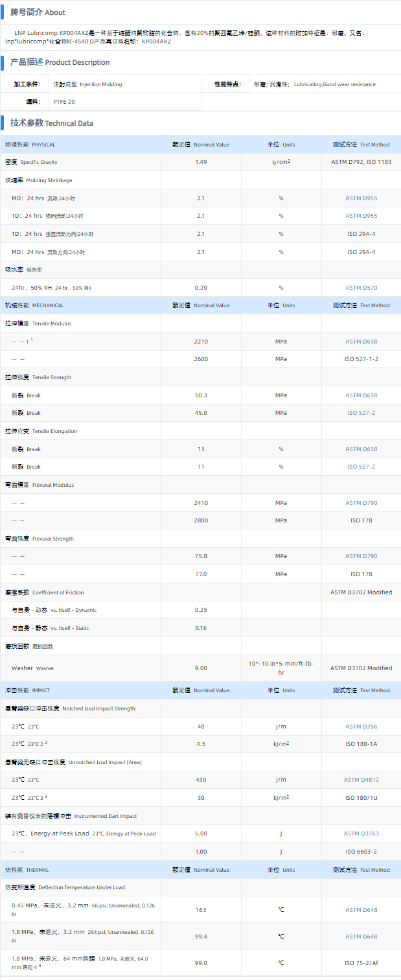Click ISO 527-2 link for 45.0 MPa strength
This screenshot has height=980, width=401.
[x=361, y=413]
